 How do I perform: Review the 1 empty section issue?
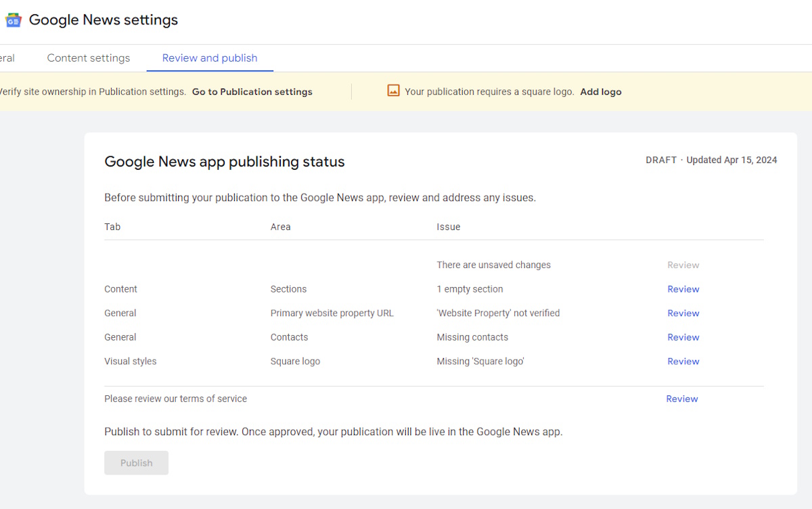coord(683,289)
